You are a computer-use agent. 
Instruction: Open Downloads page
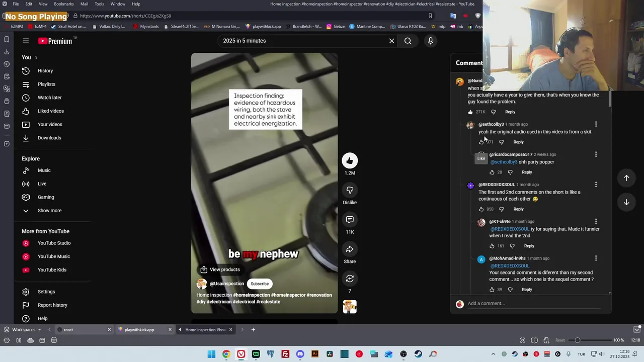point(49,138)
